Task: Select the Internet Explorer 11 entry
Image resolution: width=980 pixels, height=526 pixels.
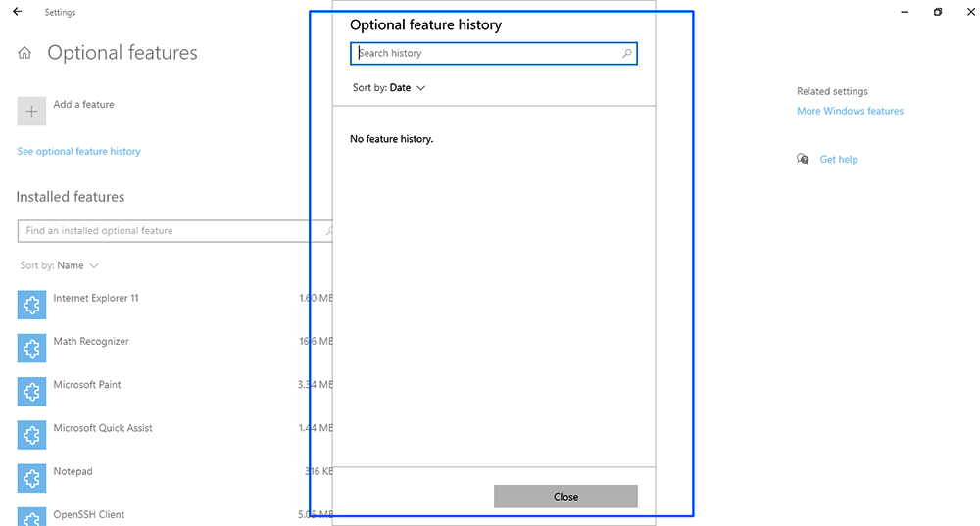Action: (175, 305)
